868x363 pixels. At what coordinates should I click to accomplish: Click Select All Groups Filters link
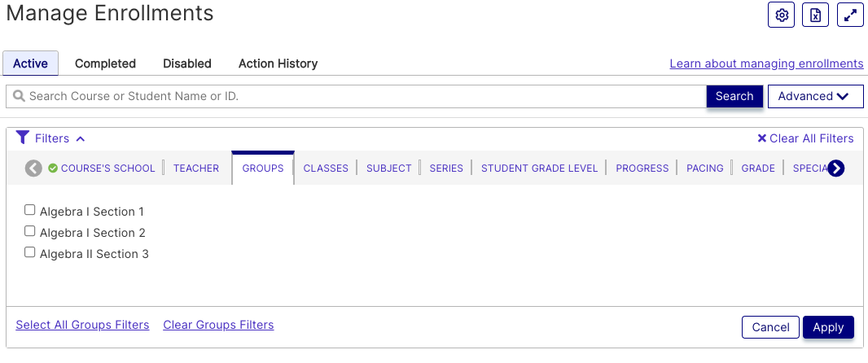pyautogui.click(x=82, y=325)
